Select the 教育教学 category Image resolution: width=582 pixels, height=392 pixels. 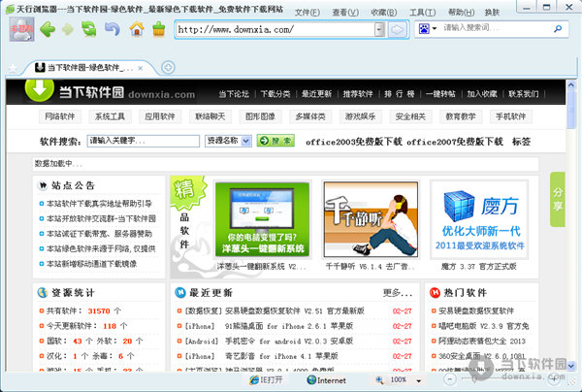point(461,116)
